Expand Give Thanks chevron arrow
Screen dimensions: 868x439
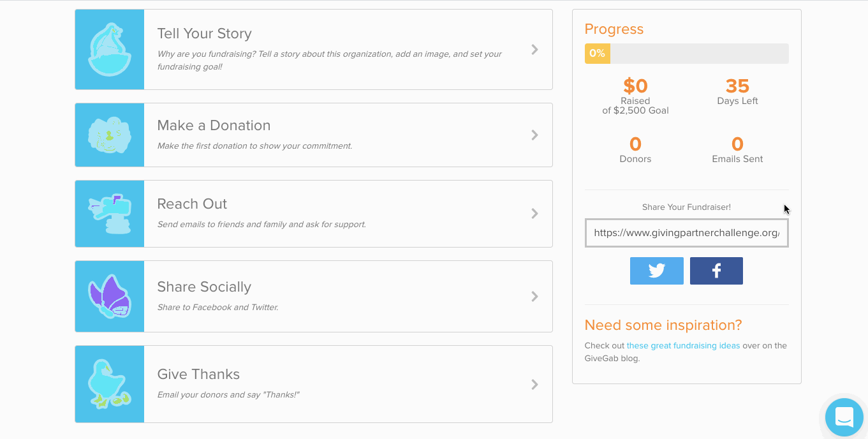[x=534, y=384]
